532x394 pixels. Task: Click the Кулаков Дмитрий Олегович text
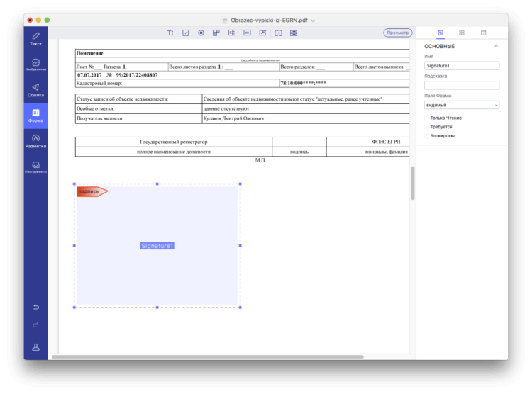pyautogui.click(x=233, y=118)
